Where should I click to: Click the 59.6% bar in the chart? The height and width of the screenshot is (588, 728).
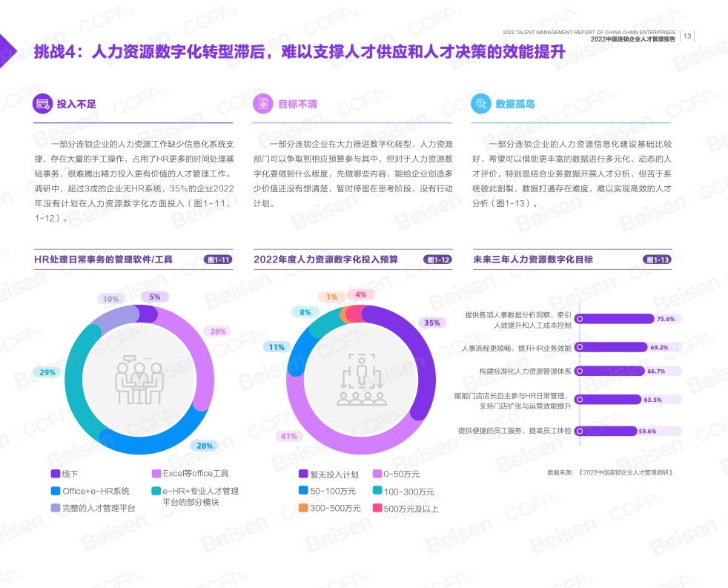[606, 431]
